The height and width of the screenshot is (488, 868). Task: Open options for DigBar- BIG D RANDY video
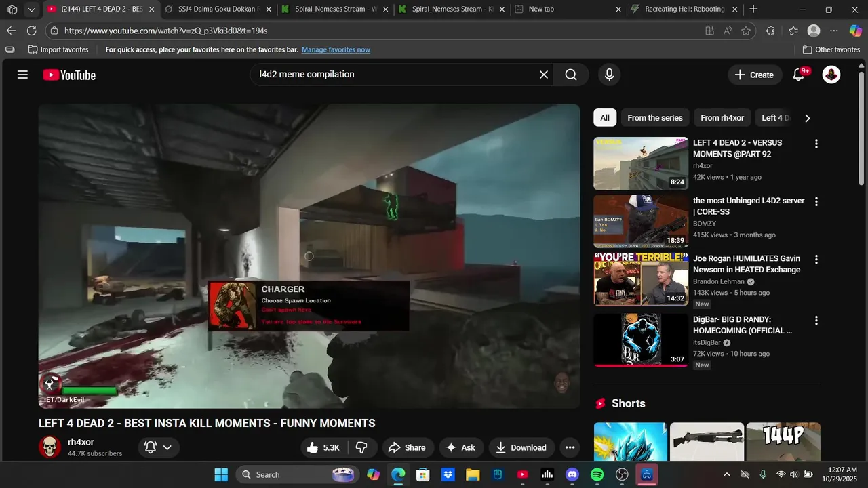[816, 321]
